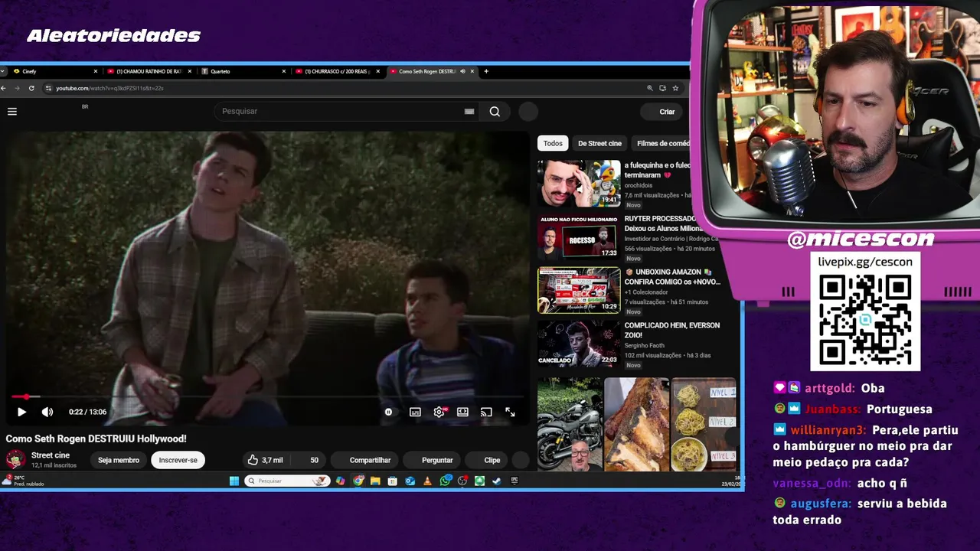Viewport: 980px width, 551px height.
Task: Seek on the video progress bar
Action: 268,396
